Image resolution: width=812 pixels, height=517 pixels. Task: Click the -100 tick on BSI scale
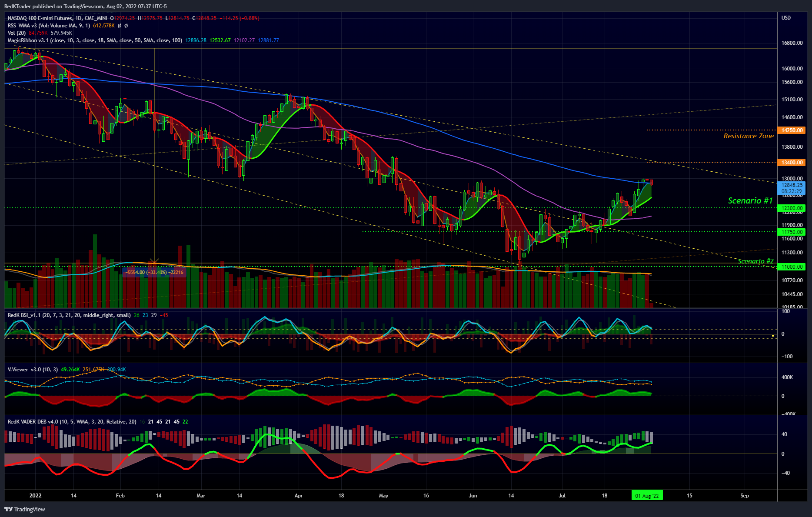point(787,357)
